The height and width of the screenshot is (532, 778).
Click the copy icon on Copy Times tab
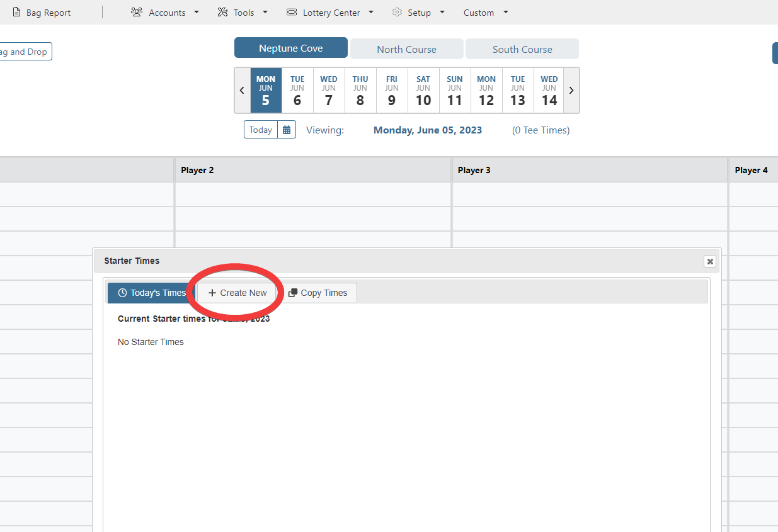point(294,292)
